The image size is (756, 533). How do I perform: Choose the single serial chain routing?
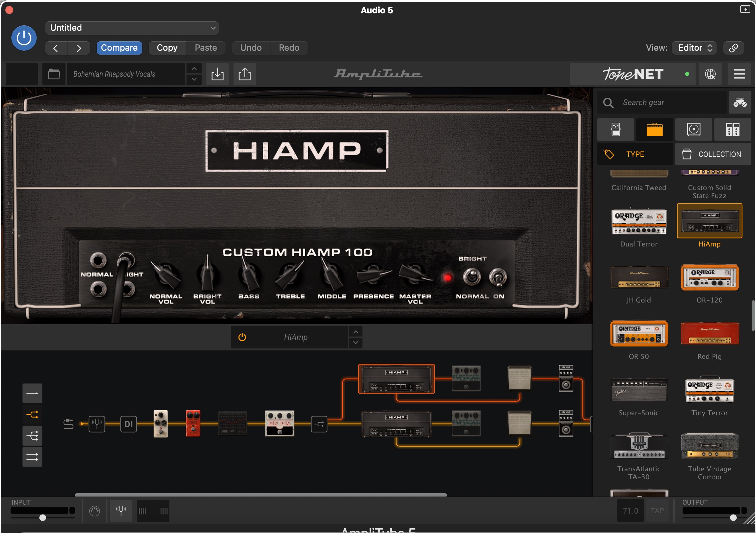click(32, 393)
